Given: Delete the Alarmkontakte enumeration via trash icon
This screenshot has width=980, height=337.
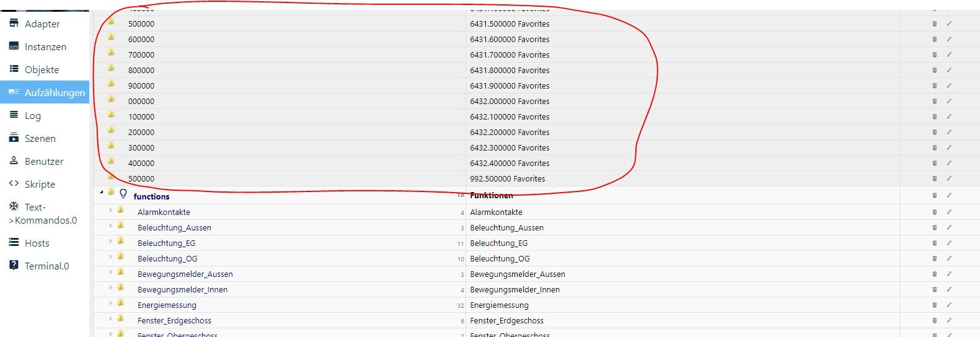Looking at the screenshot, I should [934, 212].
